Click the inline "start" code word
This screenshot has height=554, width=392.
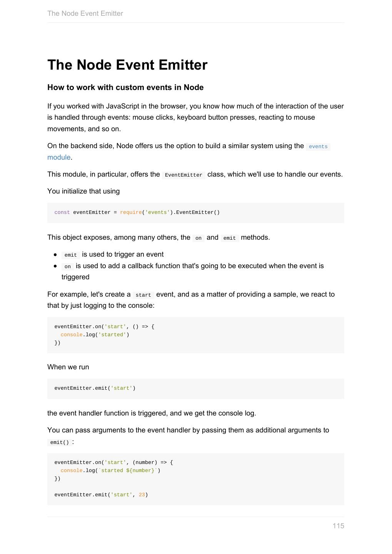click(143, 295)
